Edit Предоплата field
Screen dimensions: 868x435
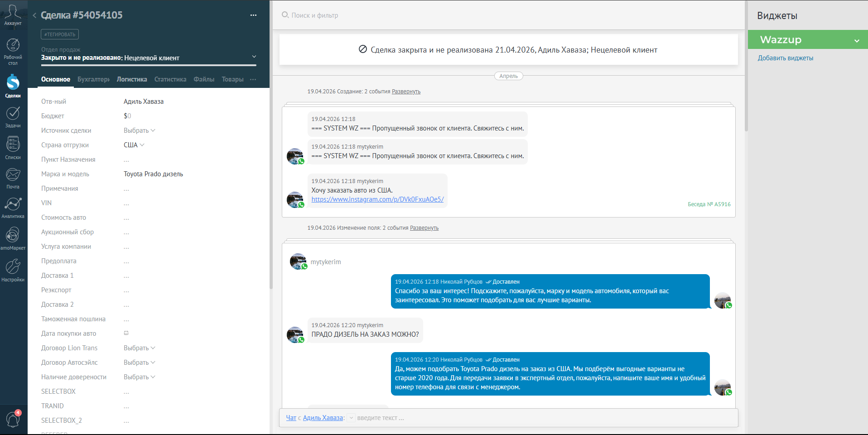coord(126,261)
